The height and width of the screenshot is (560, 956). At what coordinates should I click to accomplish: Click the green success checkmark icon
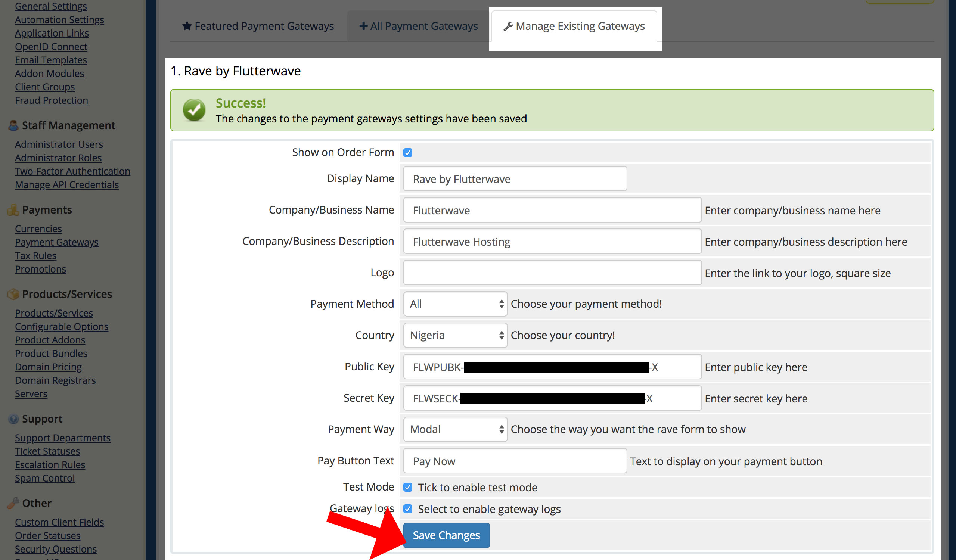tap(194, 111)
